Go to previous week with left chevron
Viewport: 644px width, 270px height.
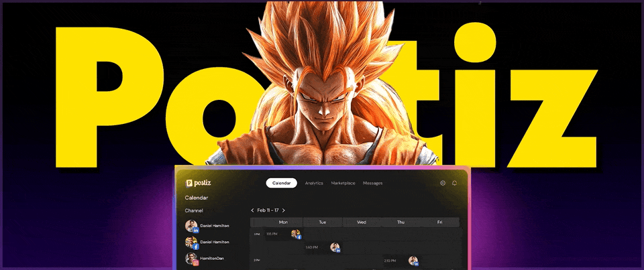[x=252, y=210]
